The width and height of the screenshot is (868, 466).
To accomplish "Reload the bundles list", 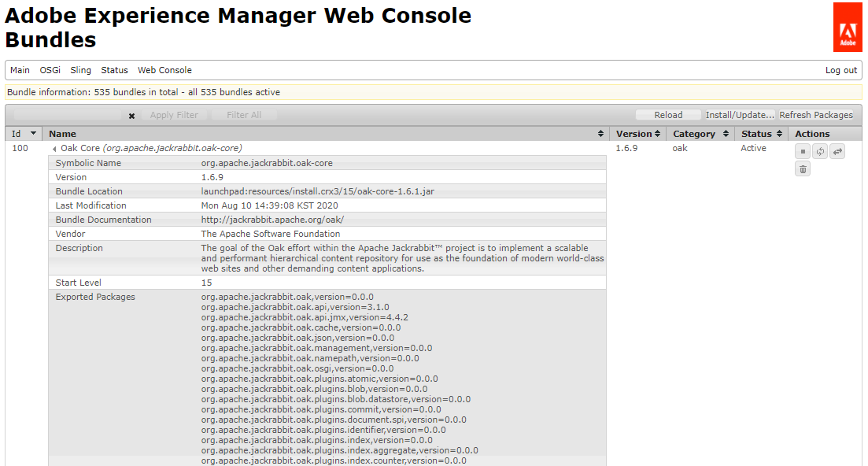I will [x=668, y=115].
